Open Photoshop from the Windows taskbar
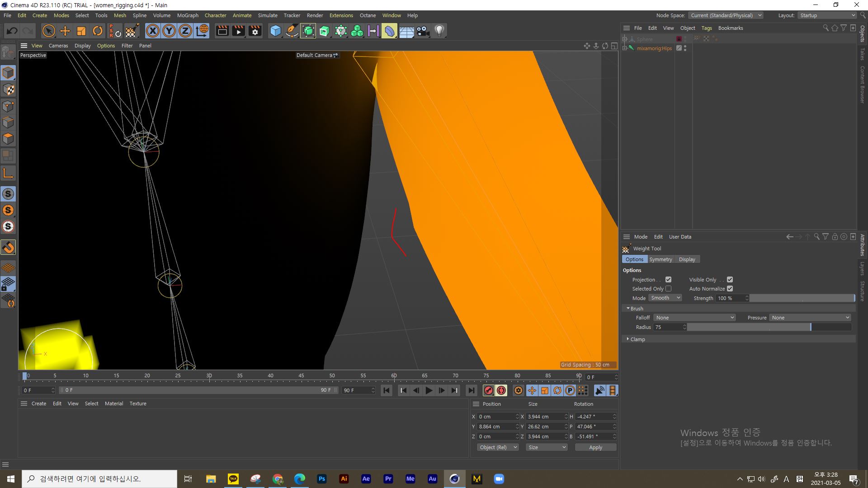Image resolution: width=868 pixels, height=488 pixels. click(322, 479)
